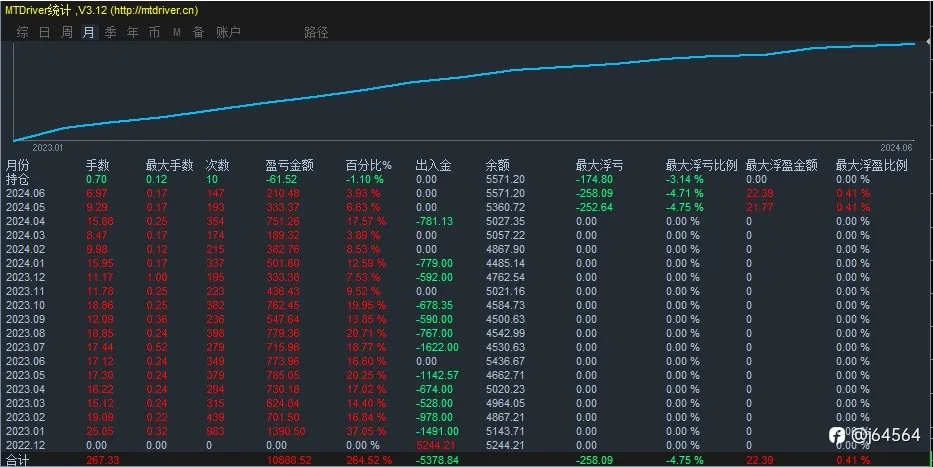Click the 最大浮亏 column header
Screen dimensions: 933x467
[599, 165]
